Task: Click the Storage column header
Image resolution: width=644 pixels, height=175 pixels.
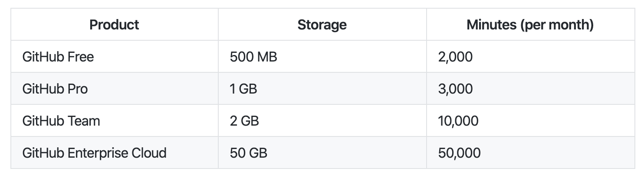Action: point(322,25)
